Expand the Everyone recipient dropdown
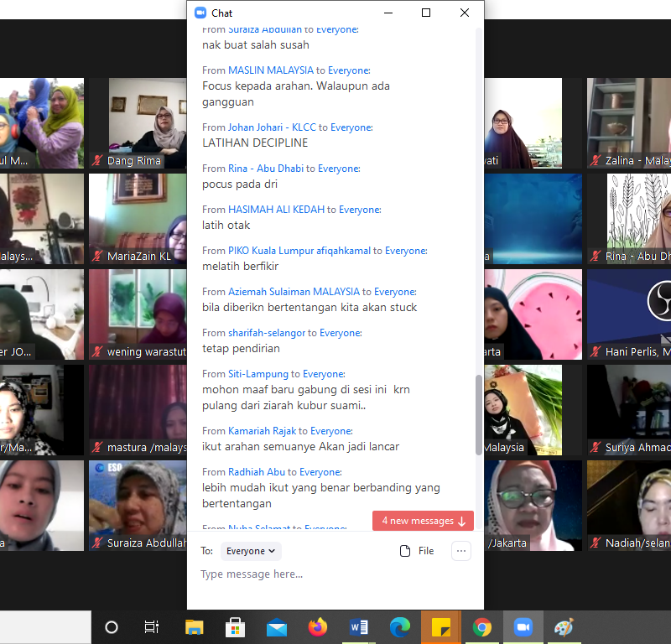 click(252, 551)
